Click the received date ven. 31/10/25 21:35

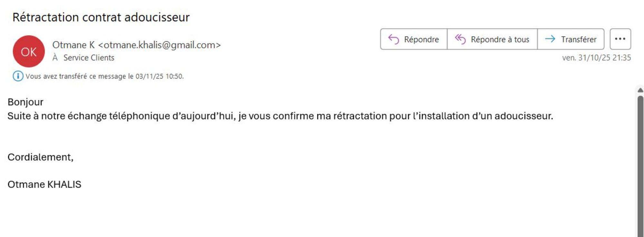point(596,58)
